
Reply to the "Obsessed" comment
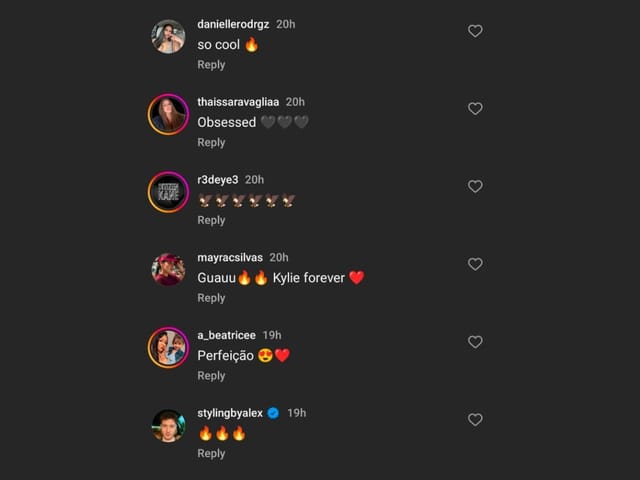pos(211,143)
